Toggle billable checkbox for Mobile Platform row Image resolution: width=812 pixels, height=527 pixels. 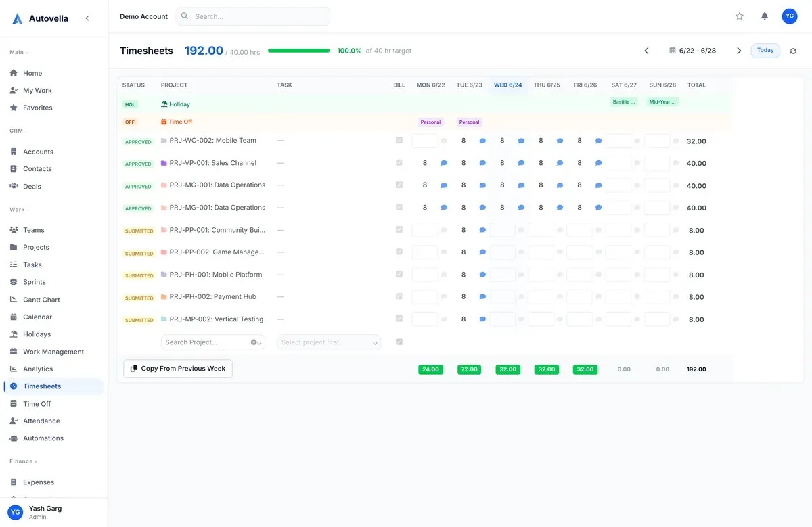(x=399, y=275)
